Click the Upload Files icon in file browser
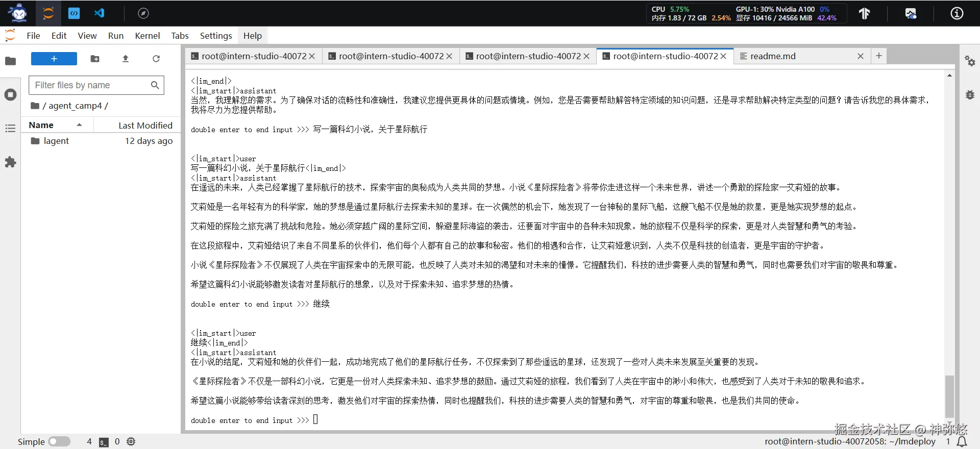This screenshot has width=980, height=449. tap(126, 59)
